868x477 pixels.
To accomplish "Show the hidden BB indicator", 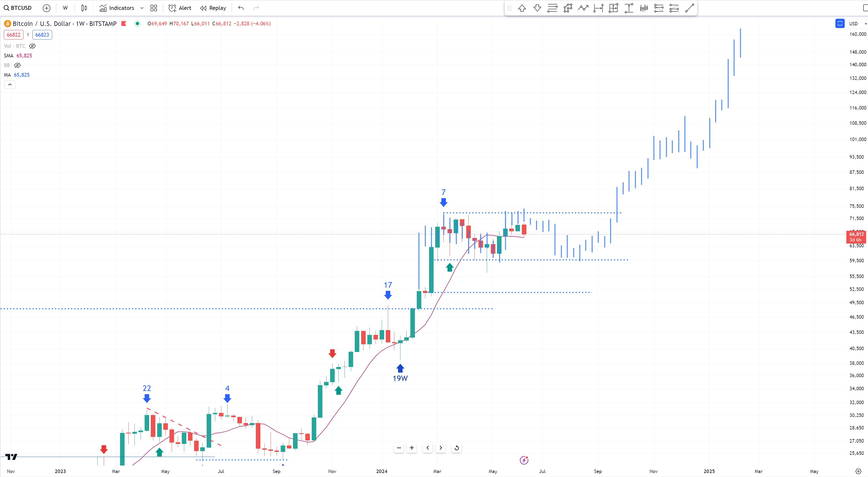I will 18,65.
